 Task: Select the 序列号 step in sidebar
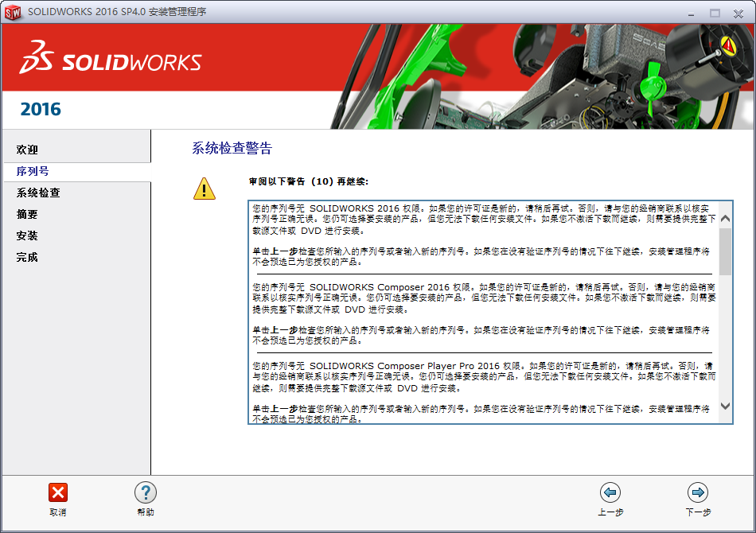[x=33, y=171]
